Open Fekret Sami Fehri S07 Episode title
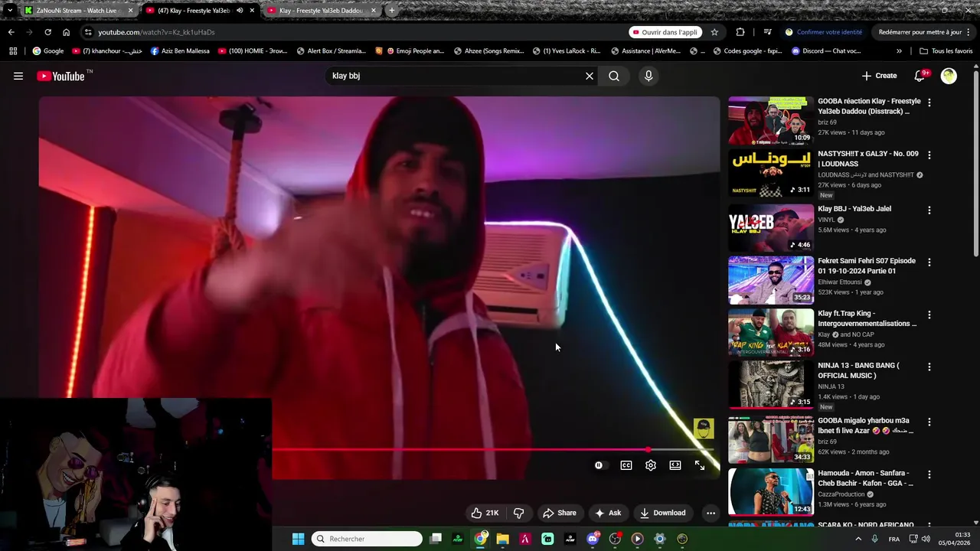Screen dimensions: 980x551 coord(867,266)
